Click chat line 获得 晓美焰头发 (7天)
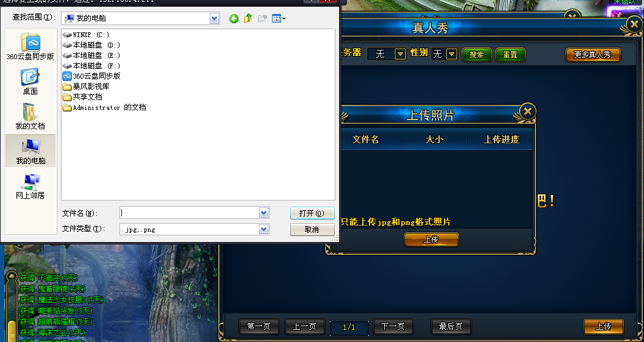Image resolution: width=644 pixels, height=342 pixels. (56, 311)
